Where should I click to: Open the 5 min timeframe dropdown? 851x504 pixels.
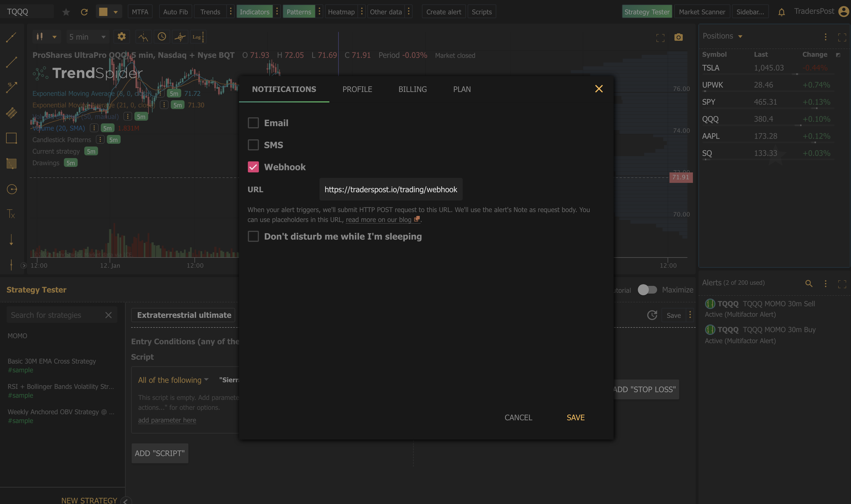tap(87, 37)
